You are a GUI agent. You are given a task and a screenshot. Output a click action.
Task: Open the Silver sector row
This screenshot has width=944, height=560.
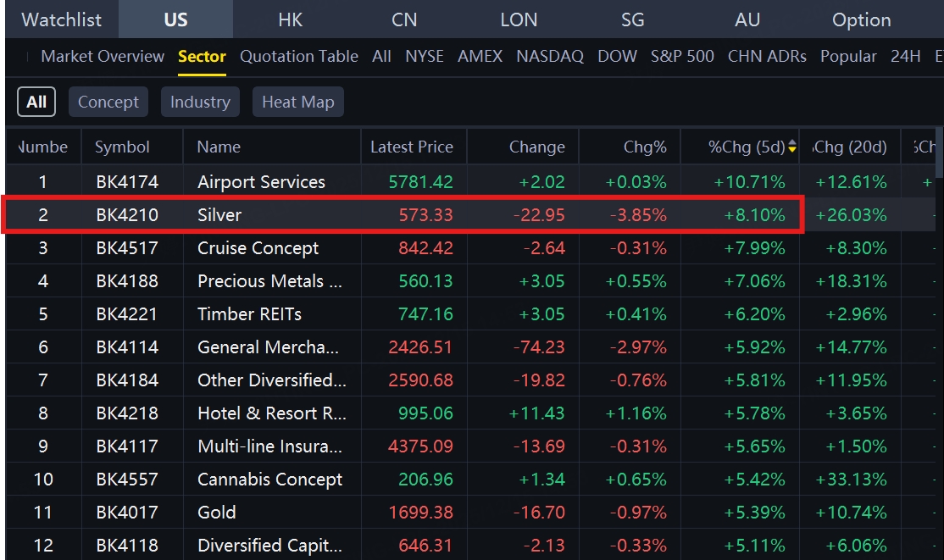pyautogui.click(x=219, y=215)
